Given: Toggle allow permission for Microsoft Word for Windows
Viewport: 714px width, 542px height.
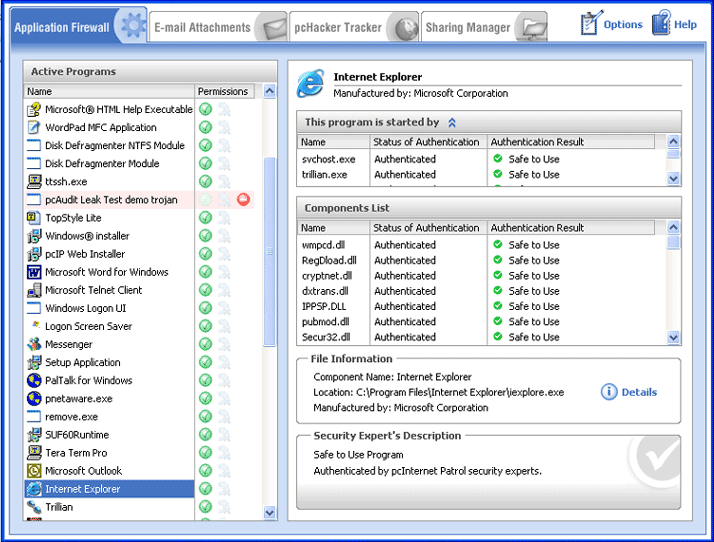Looking at the screenshot, I should click(206, 272).
